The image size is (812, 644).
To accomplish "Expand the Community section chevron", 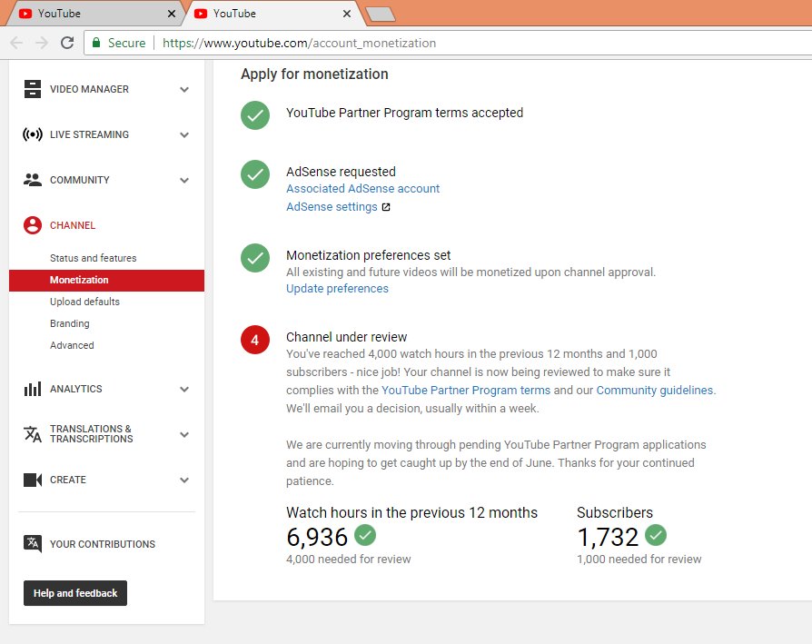I will 183,180.
